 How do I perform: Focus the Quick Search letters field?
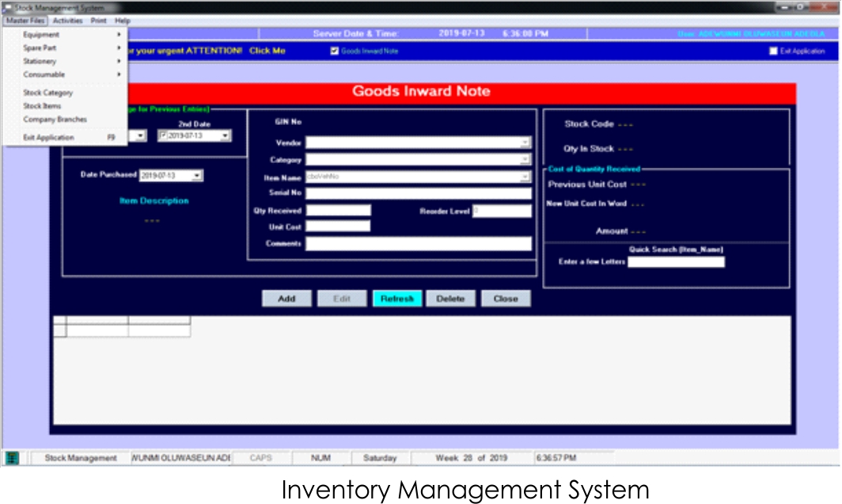pyautogui.click(x=676, y=262)
